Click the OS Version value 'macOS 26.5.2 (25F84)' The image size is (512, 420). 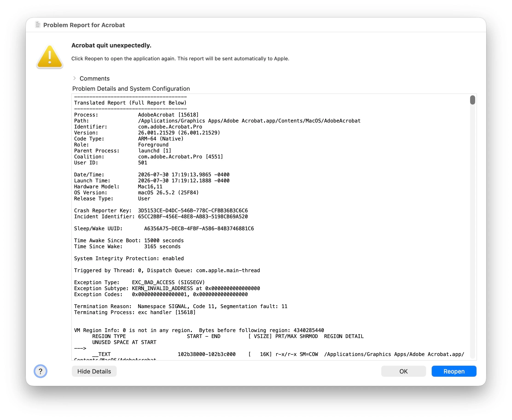(168, 192)
